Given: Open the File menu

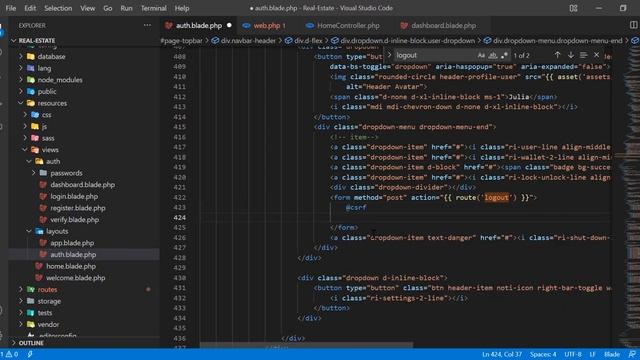Looking at the screenshot, I should [11, 8].
